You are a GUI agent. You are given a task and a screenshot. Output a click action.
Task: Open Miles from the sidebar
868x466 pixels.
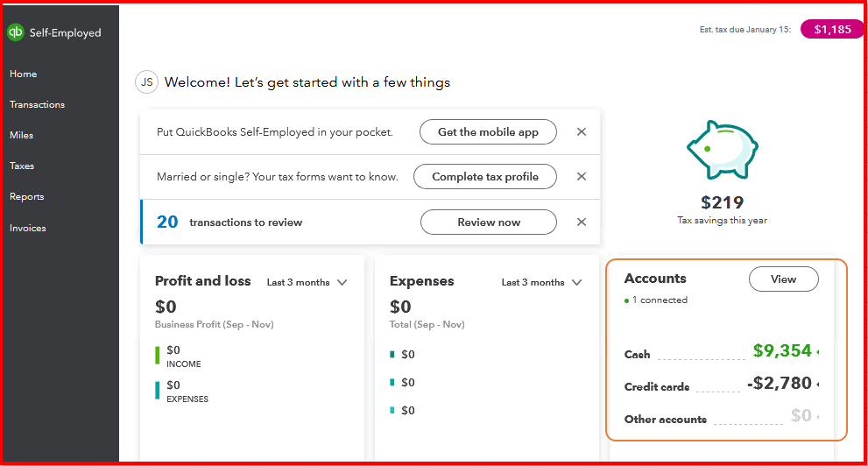[22, 136]
